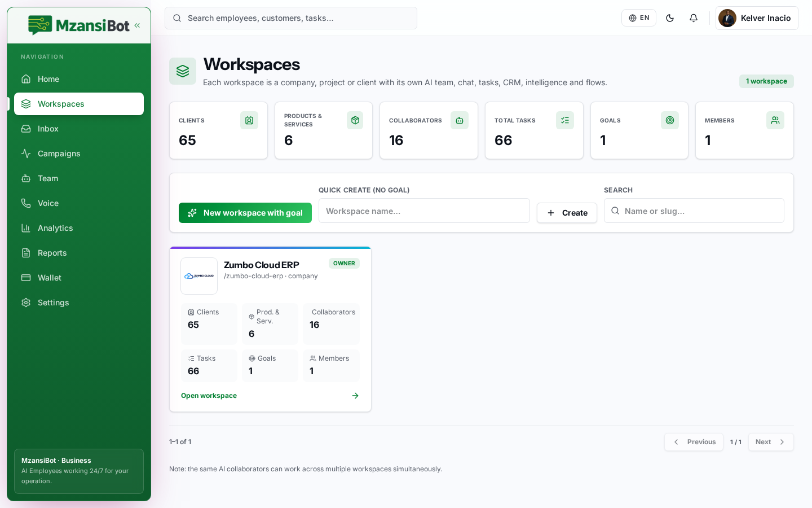Viewport: 812px width, 508px height.
Task: Click the Prod. & Serv. tile in the card
Action: 270,324
